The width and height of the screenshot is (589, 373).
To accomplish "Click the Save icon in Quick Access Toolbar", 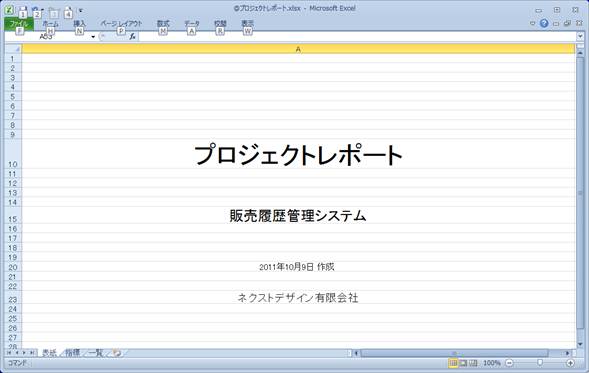I will coord(23,11).
